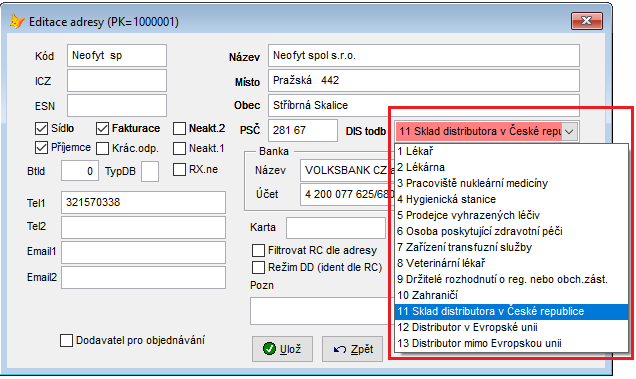Viewport: 636px width, 379px height.
Task: Click into the Email1 input field
Action: [143, 252]
